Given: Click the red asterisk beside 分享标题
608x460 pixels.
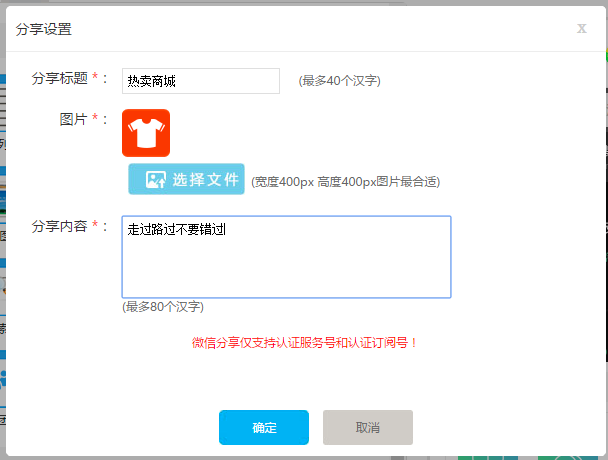Looking at the screenshot, I should pos(96,78).
